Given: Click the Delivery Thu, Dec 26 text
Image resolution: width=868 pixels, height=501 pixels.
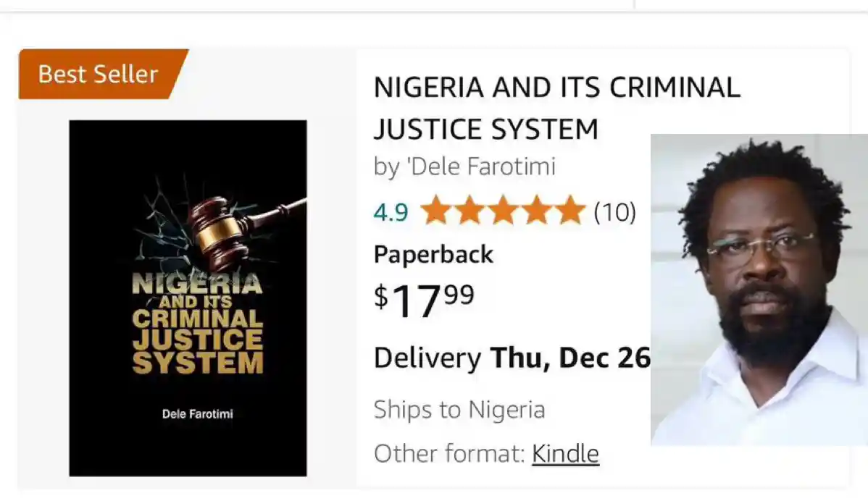Looking at the screenshot, I should pyautogui.click(x=512, y=358).
